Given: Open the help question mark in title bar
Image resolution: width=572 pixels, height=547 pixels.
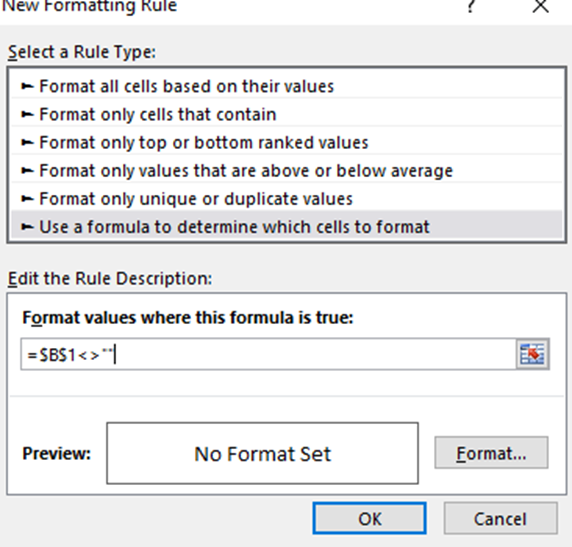Looking at the screenshot, I should pos(471,6).
